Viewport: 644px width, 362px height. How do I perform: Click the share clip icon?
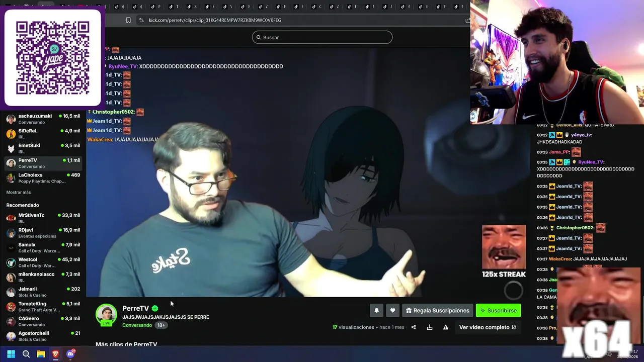coord(414,327)
